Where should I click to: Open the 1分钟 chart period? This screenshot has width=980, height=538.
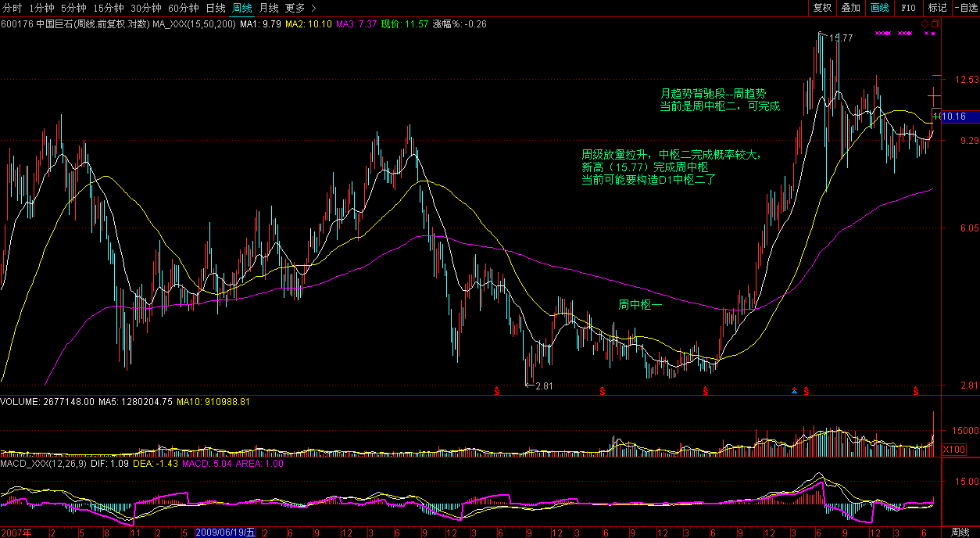[x=41, y=8]
